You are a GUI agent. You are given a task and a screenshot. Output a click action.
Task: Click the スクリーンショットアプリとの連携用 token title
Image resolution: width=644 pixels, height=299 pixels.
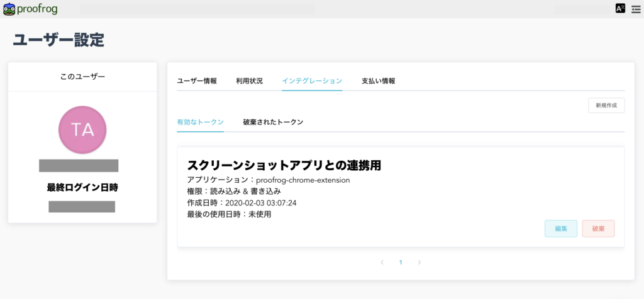[x=284, y=165]
